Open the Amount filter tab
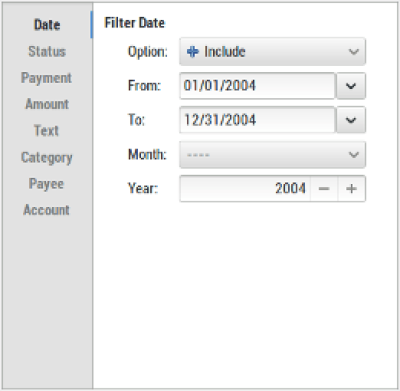 pos(47,104)
